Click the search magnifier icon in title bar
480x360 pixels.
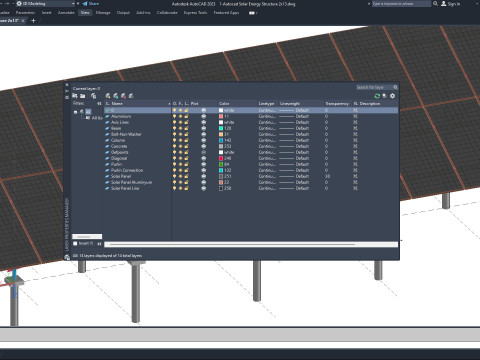435,4
